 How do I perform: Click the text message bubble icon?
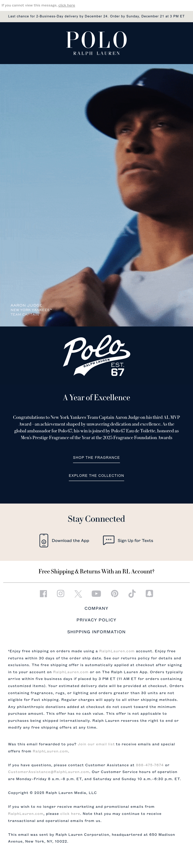click(x=108, y=540)
